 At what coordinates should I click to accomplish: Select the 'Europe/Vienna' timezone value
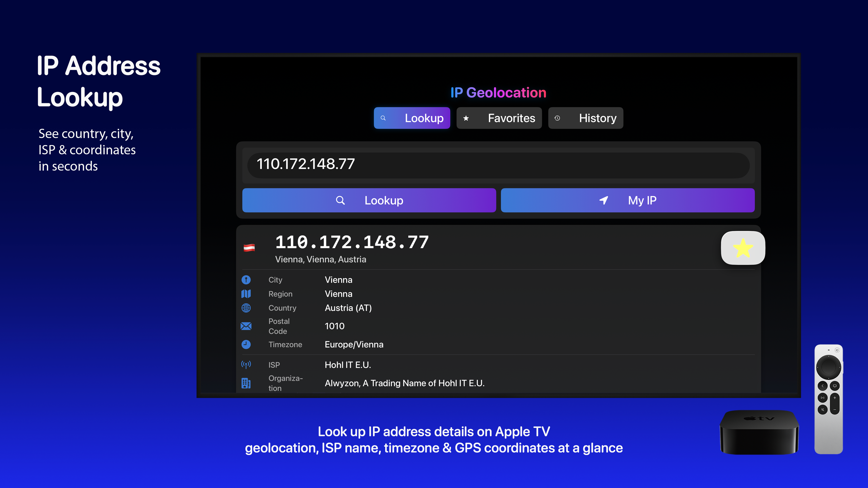(x=354, y=344)
